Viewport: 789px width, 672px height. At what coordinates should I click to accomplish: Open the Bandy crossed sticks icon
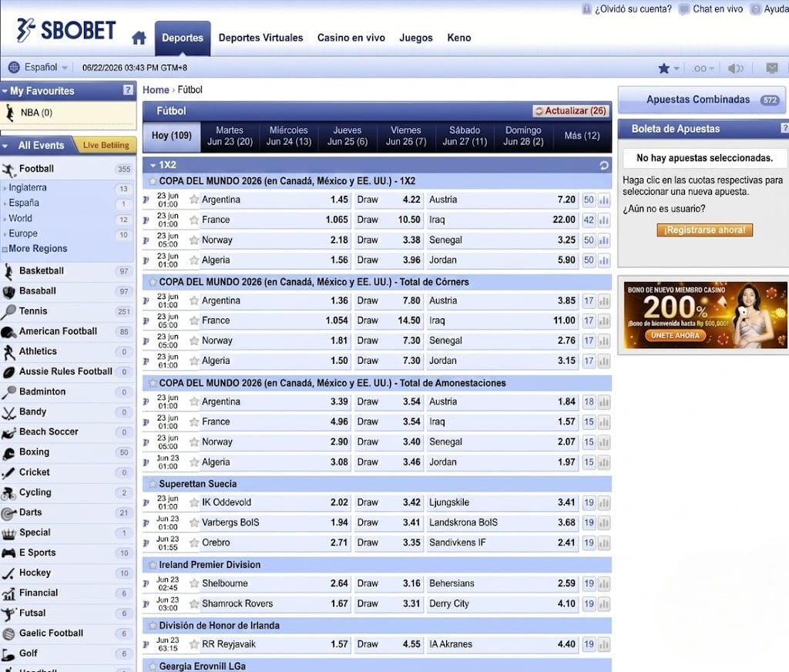click(8, 413)
